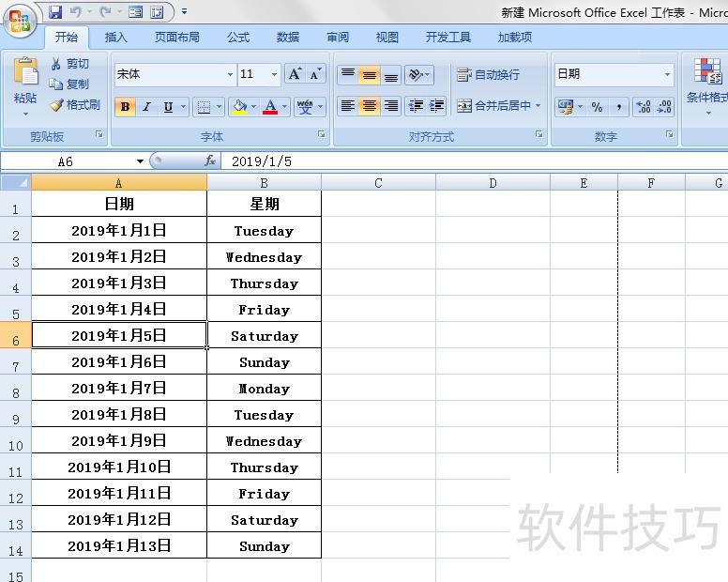The height and width of the screenshot is (582, 728).
Task: Open the fill color bucket swatch
Action: [238, 107]
